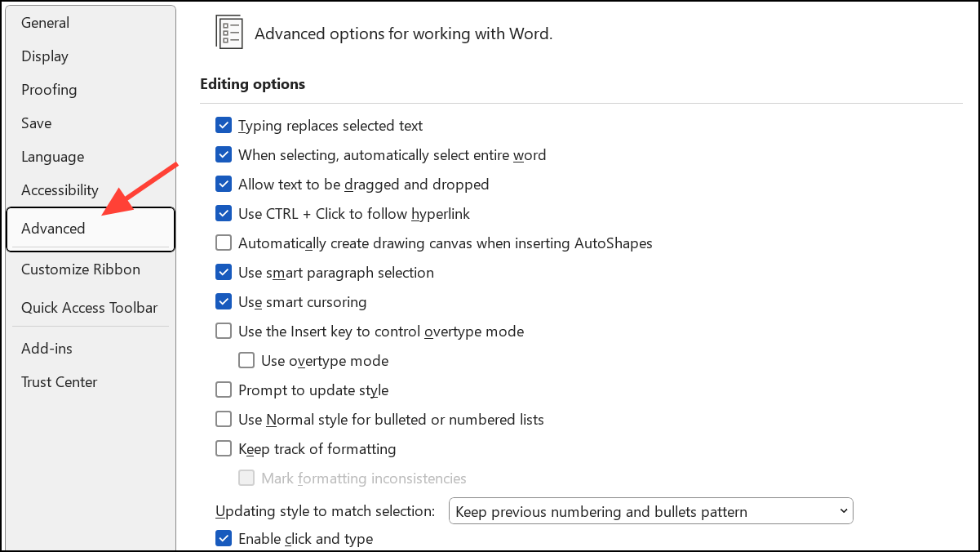Open the General settings category
This screenshot has height=552, width=980.
[x=45, y=22]
